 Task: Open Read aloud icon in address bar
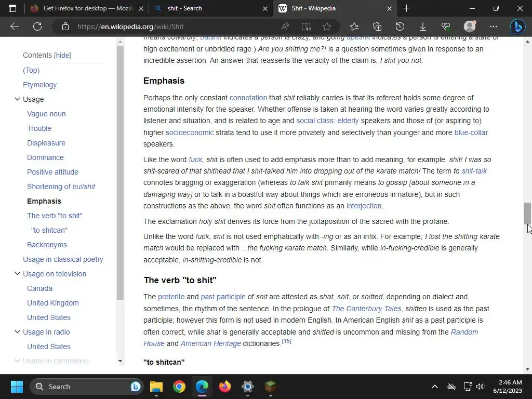pos(285,26)
